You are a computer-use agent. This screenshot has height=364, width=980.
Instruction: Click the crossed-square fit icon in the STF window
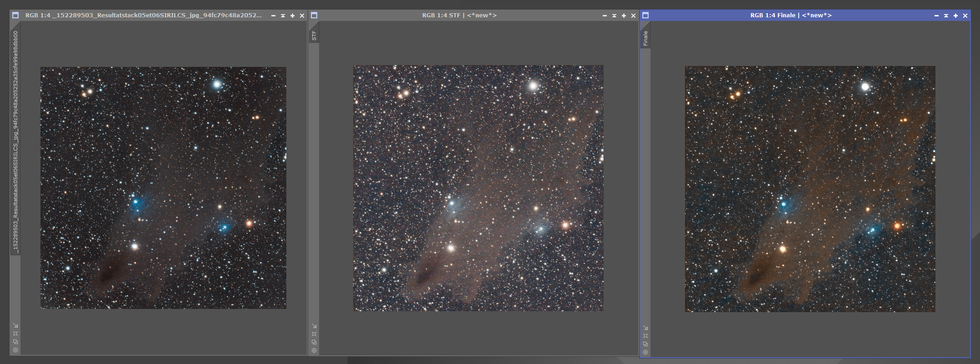tap(314, 334)
